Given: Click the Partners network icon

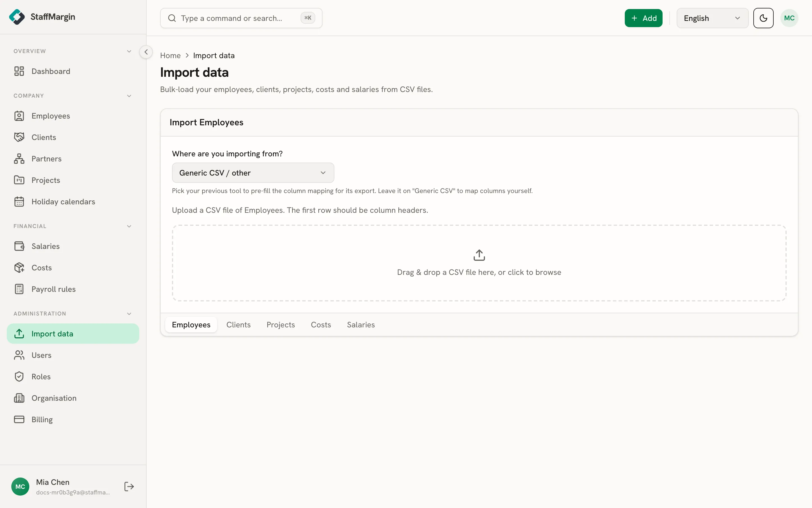Looking at the screenshot, I should pos(19,159).
